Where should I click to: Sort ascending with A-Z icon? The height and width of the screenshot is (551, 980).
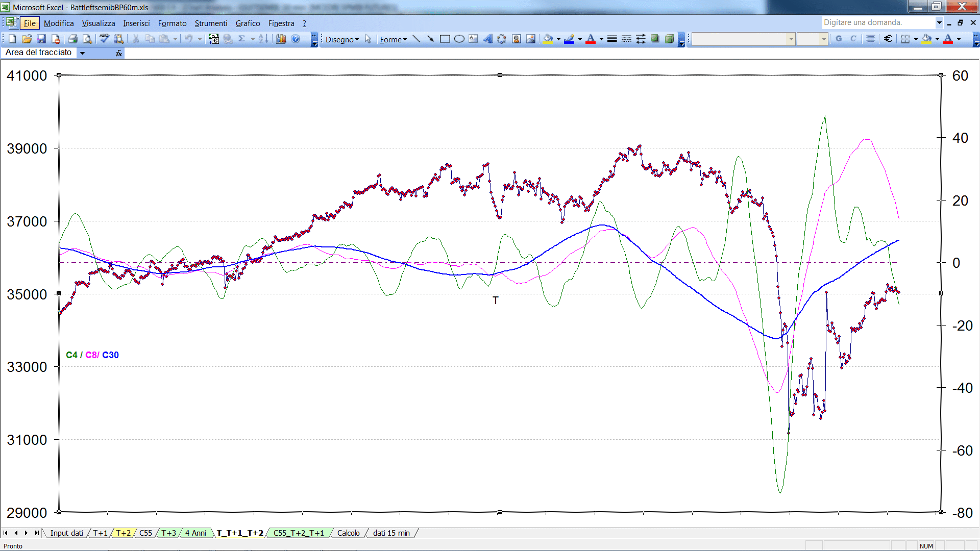click(x=263, y=39)
